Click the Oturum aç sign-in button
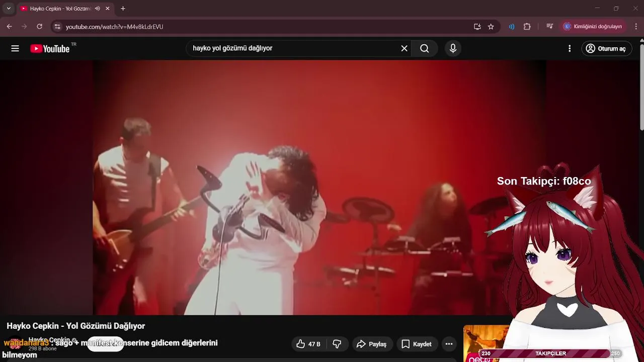This screenshot has height=362, width=644. pos(607,48)
